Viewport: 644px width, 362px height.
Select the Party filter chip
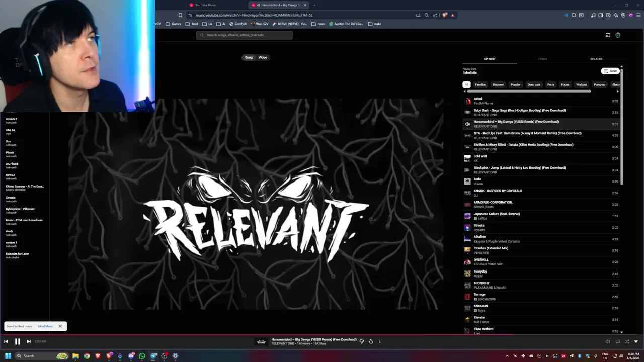[x=551, y=84]
